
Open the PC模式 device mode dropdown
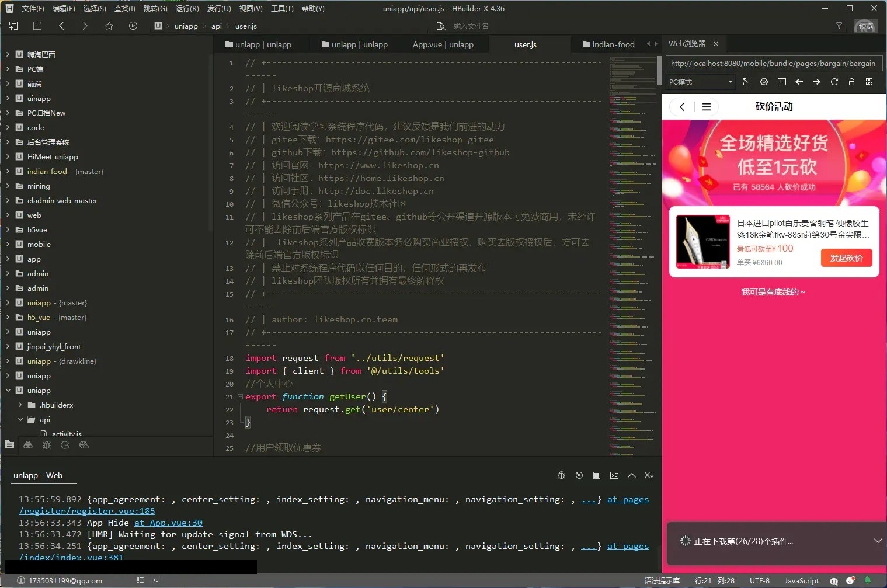point(701,82)
